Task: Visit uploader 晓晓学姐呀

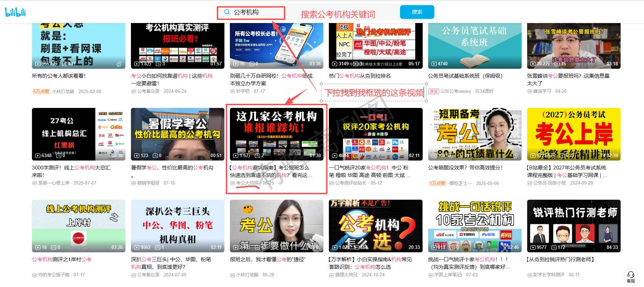Action: tap(148, 183)
